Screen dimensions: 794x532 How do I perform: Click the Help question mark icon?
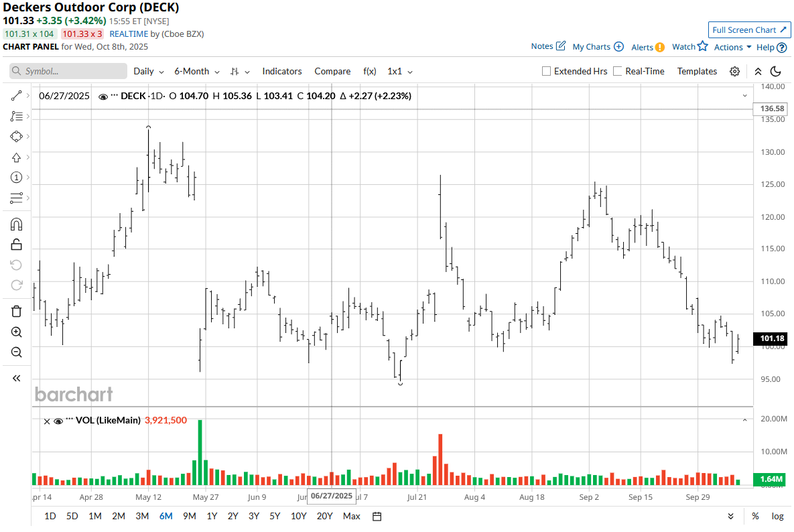pos(782,48)
